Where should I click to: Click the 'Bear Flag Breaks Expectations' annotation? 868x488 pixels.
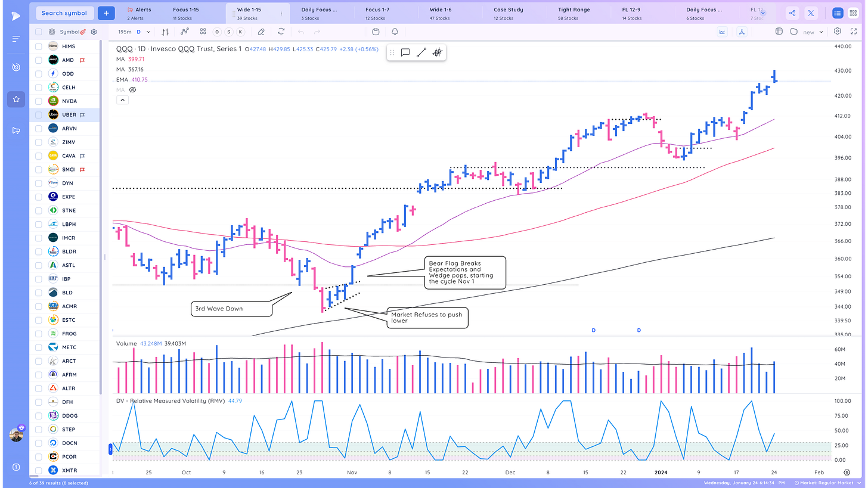(465, 273)
